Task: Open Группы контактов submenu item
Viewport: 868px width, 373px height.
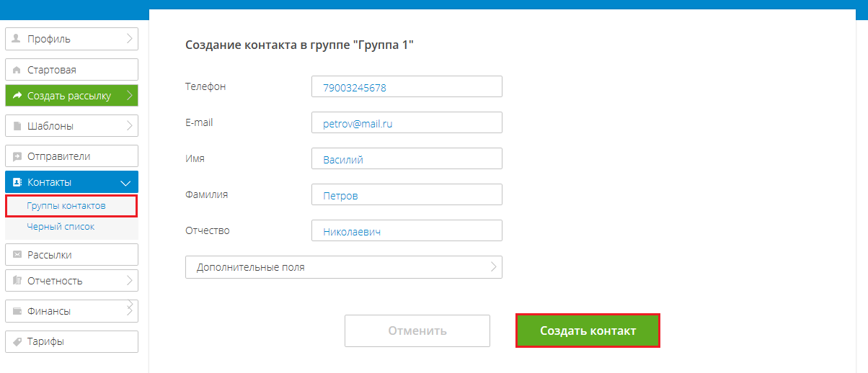Action: 66,206
